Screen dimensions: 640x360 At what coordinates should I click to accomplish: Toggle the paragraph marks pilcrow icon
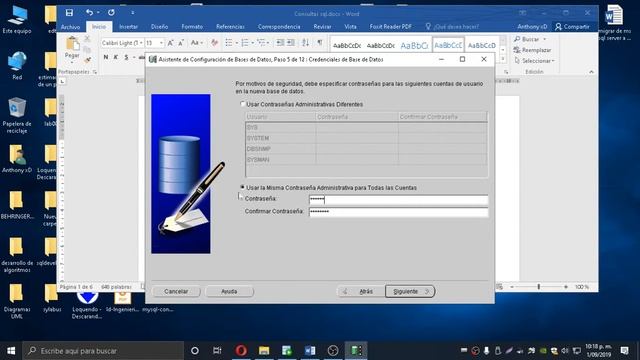pyautogui.click(x=320, y=43)
